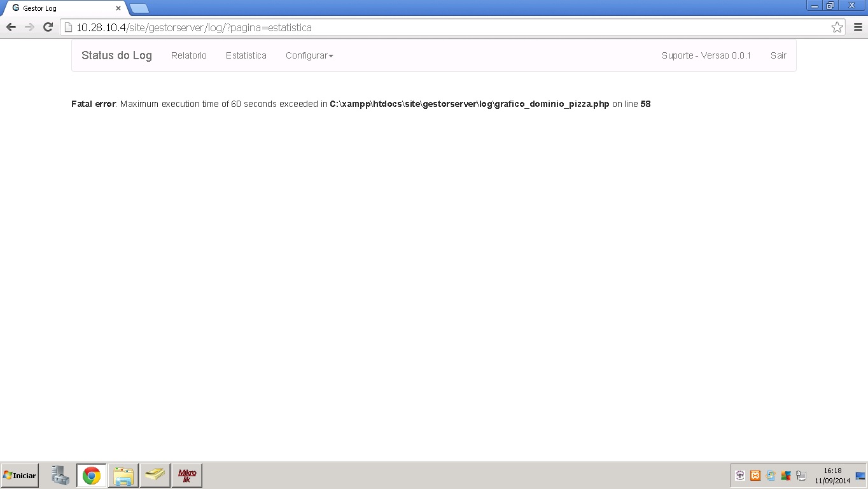Open Chrome menu hamburger icon
The height and width of the screenshot is (489, 868).
point(858,27)
